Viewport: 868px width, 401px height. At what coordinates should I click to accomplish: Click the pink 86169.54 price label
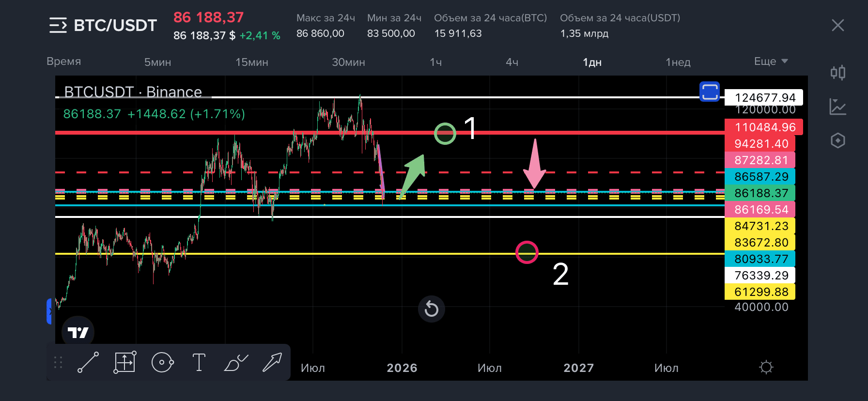coord(760,209)
